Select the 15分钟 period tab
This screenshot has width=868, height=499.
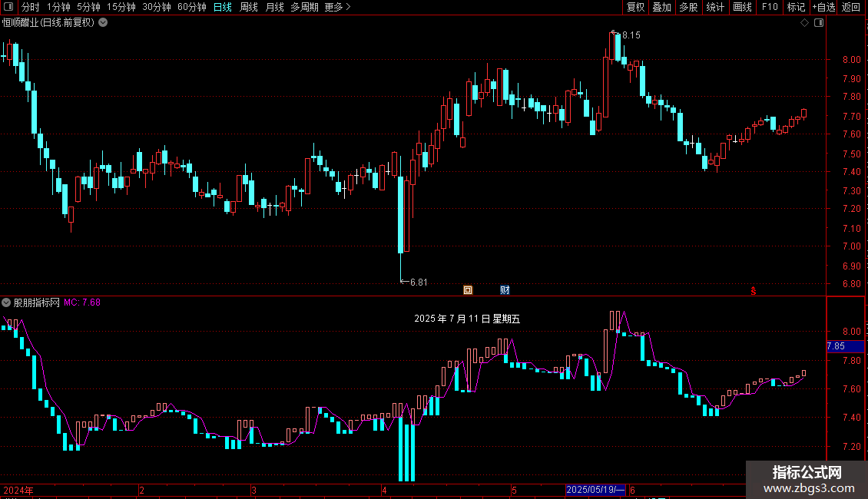tap(121, 7)
